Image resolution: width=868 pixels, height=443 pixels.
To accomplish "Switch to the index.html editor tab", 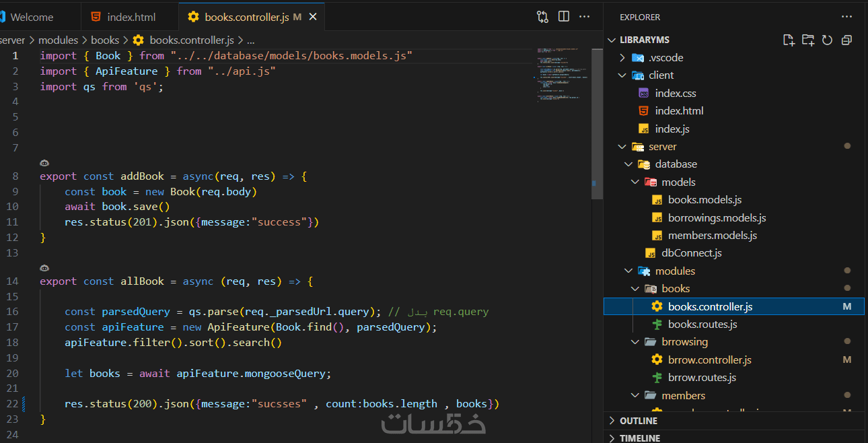I will click(x=129, y=17).
